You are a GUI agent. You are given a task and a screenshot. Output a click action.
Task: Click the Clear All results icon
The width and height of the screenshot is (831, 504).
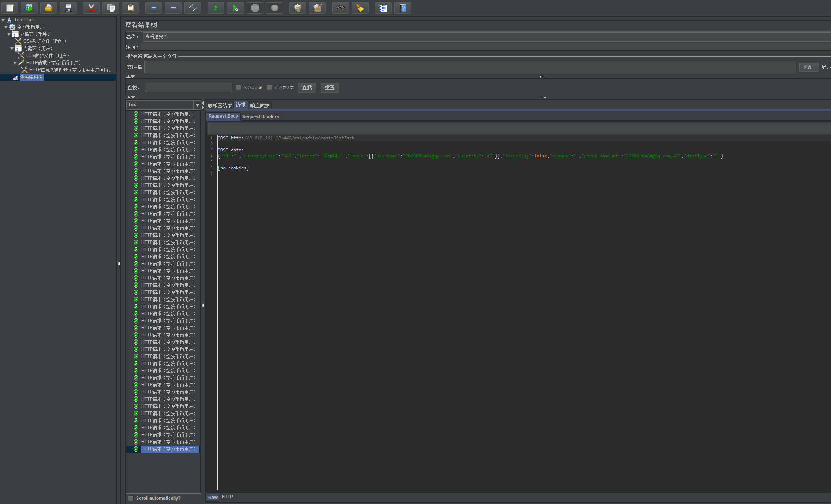click(317, 8)
